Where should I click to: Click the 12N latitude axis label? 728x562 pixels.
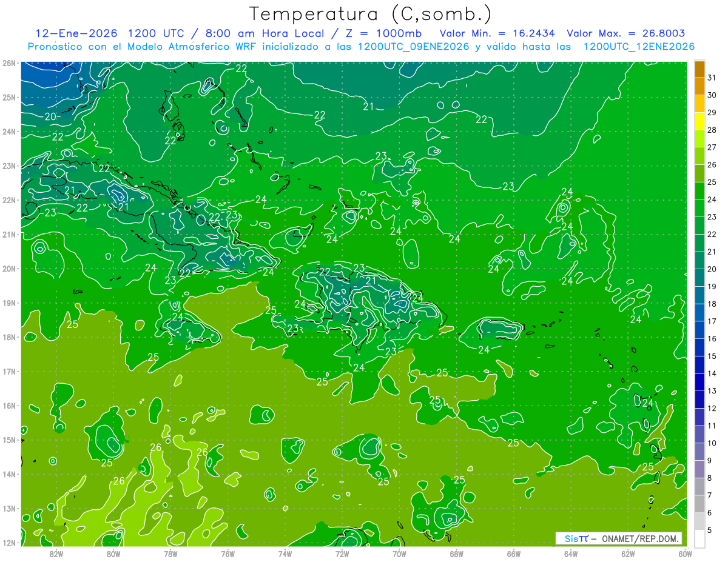tap(8, 543)
